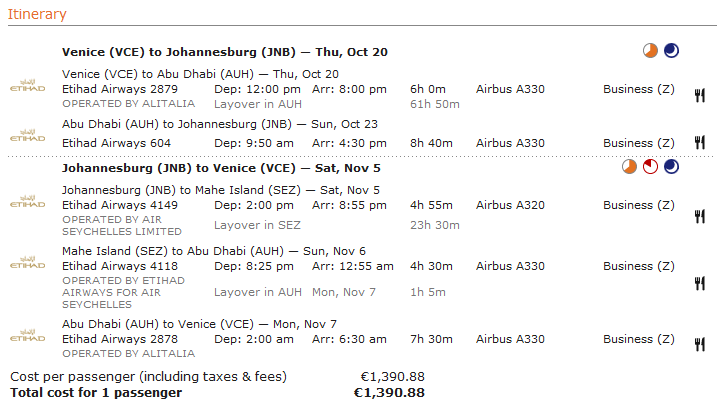Select the Venice to Johannesburg trip header
717x410 pixels.
[x=224, y=52]
